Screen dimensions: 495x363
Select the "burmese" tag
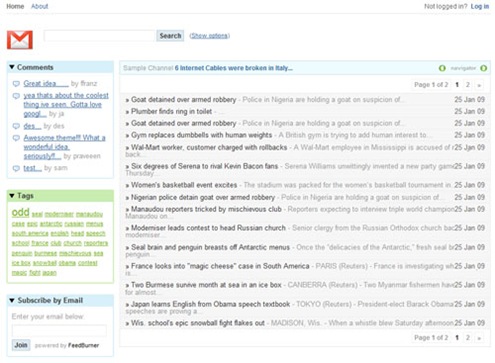pos(46,254)
